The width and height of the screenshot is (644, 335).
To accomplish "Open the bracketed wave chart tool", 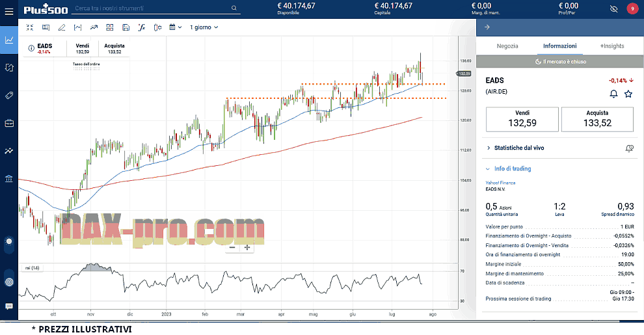I will (x=77, y=27).
